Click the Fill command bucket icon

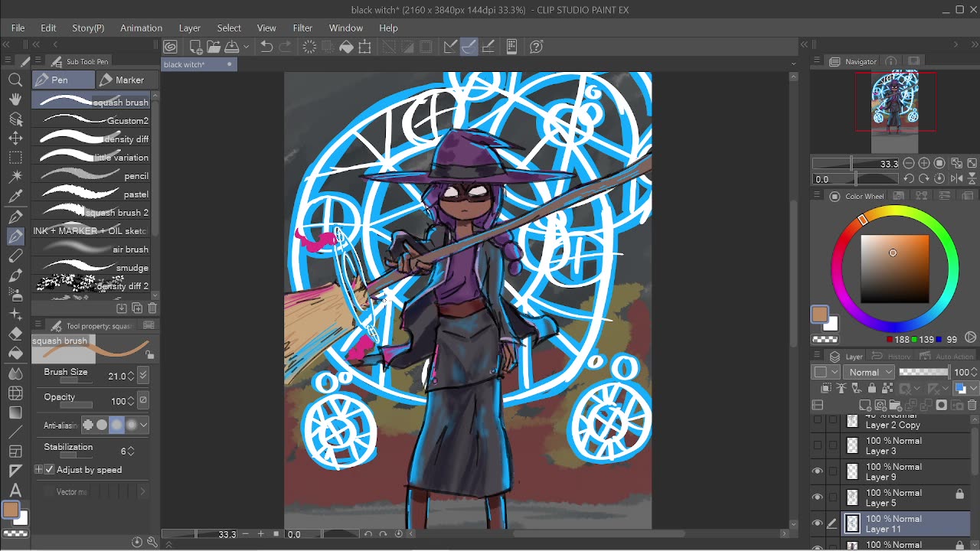click(x=346, y=47)
